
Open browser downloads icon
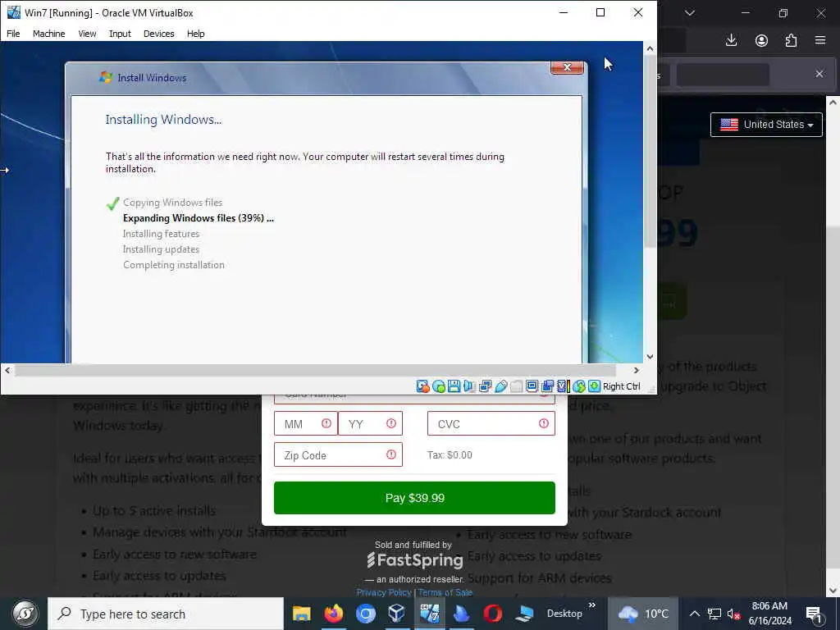tap(731, 40)
